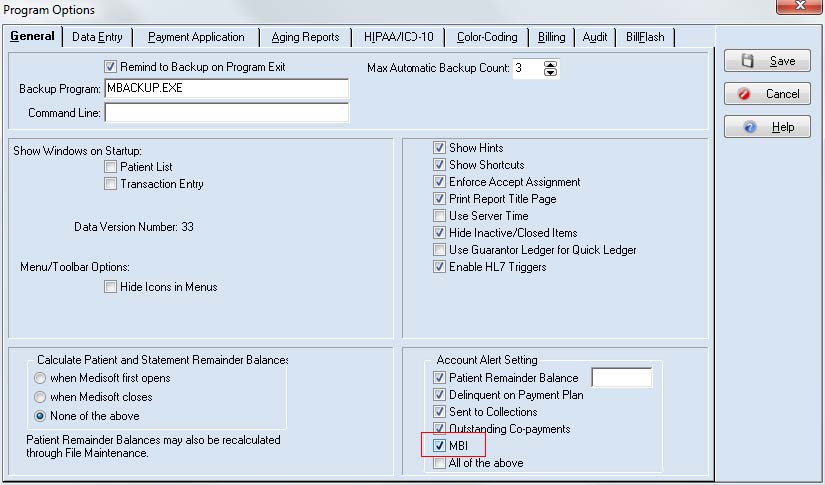Click the Save button
825x485 pixels.
click(767, 61)
